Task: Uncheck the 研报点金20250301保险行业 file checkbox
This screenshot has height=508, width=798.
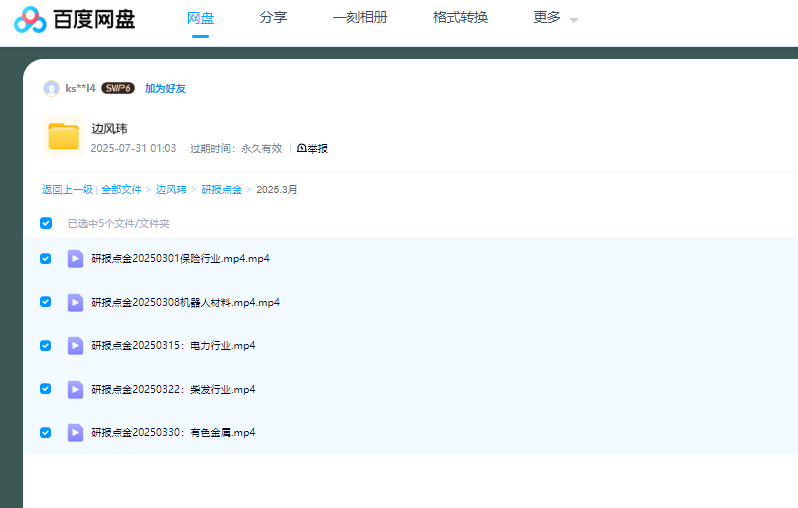Action: pyautogui.click(x=46, y=259)
